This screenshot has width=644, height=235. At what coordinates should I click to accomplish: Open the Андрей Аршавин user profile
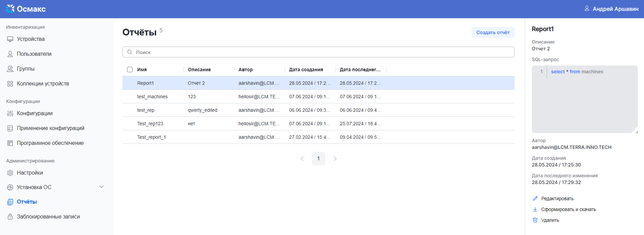tap(612, 9)
